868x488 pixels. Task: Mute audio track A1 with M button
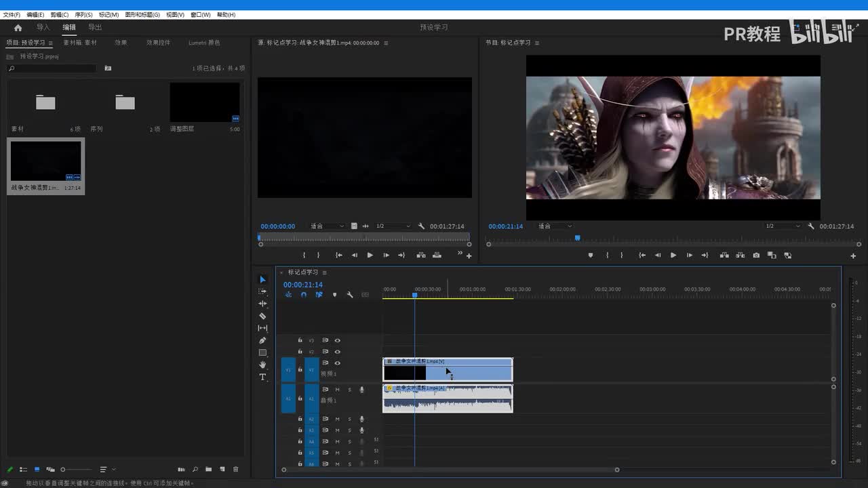pos(337,390)
